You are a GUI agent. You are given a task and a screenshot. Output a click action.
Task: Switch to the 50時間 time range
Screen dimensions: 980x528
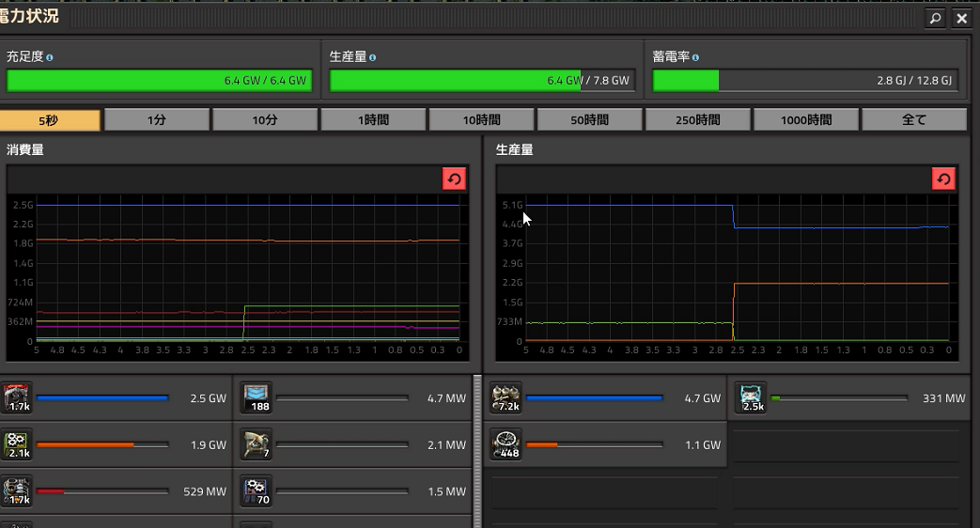coord(589,120)
